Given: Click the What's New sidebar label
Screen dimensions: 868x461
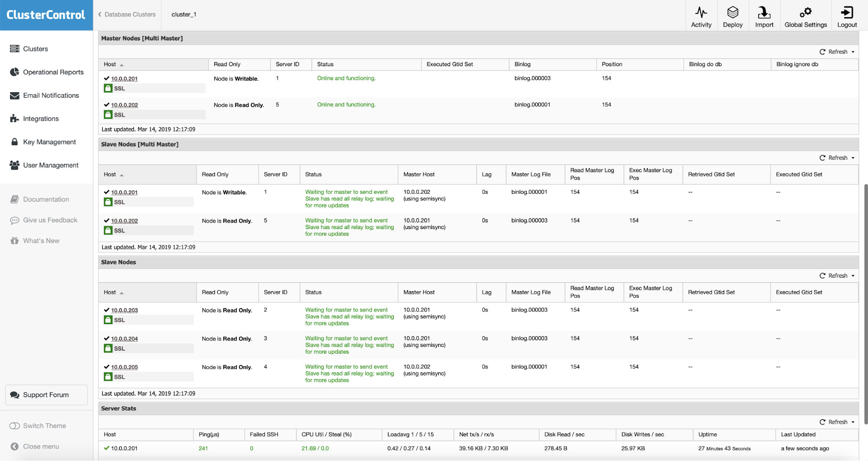Looking at the screenshot, I should [41, 241].
